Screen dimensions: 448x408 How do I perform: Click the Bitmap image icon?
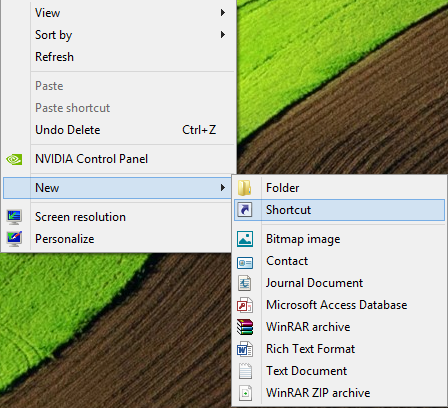[245, 239]
